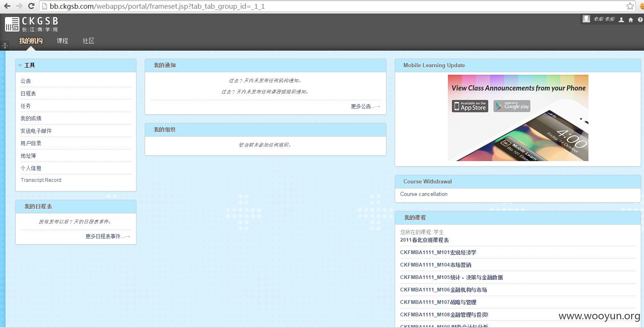This screenshot has height=328, width=644.
Task: Click the four-arrow move icon below the logo
Action: click(5, 45)
